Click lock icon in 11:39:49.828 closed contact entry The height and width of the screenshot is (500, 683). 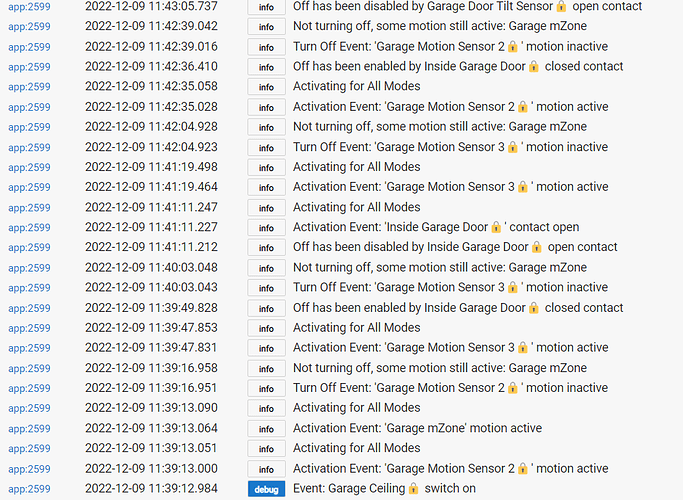click(534, 308)
